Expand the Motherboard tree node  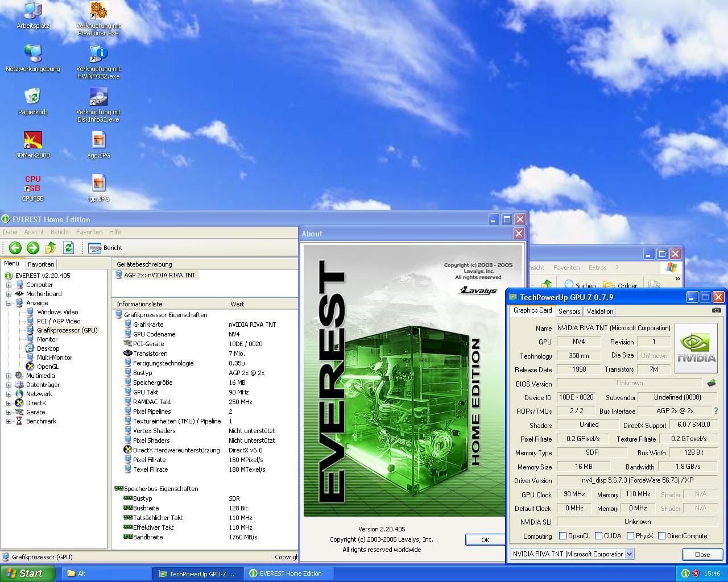tap(9, 294)
